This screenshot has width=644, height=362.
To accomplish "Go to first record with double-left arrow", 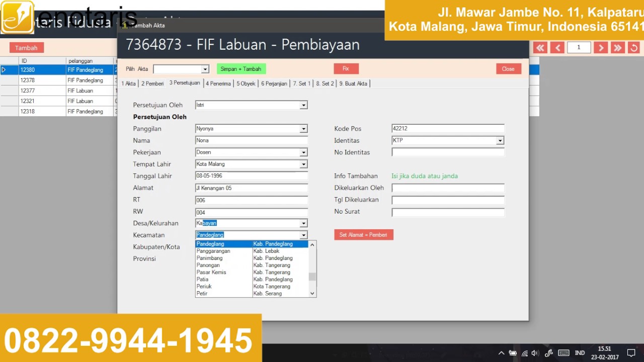I will 540,48.
